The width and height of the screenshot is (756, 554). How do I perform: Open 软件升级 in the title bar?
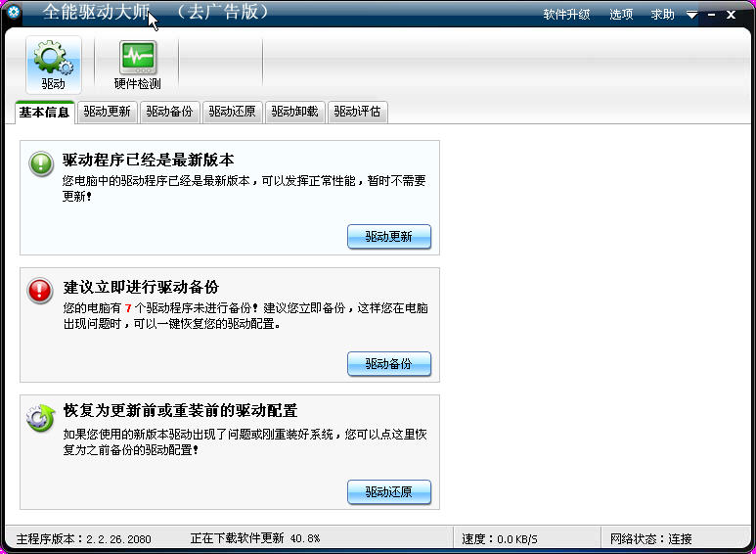[566, 15]
